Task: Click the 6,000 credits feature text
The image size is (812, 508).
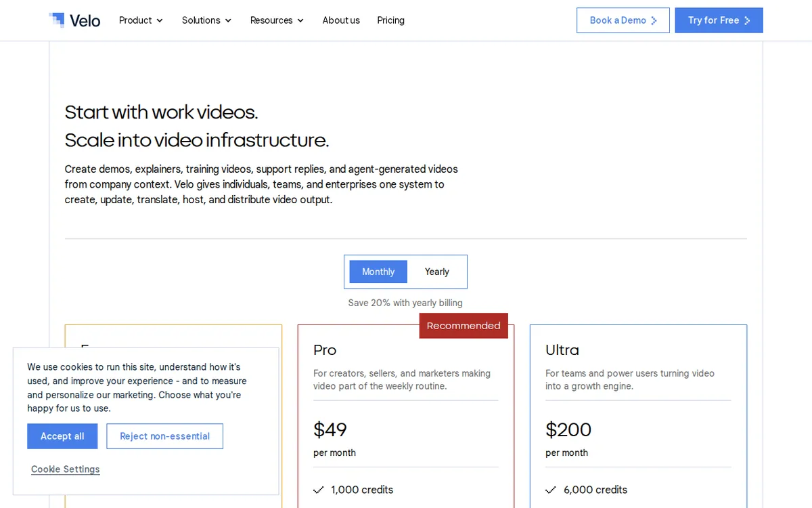Action: tap(595, 490)
